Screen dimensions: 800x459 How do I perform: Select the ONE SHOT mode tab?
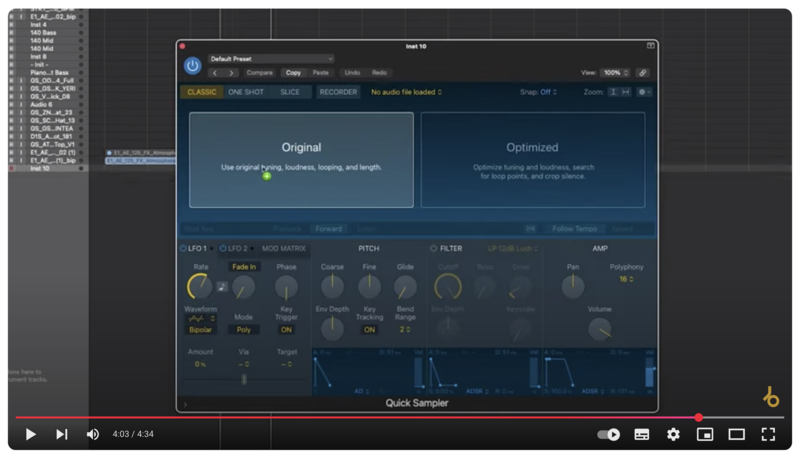point(246,92)
